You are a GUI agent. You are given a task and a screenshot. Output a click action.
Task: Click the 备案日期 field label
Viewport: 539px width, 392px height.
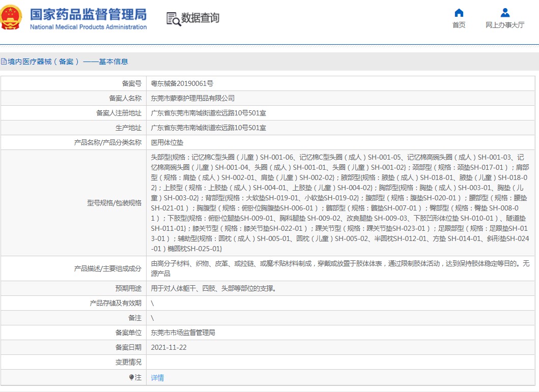coord(129,347)
